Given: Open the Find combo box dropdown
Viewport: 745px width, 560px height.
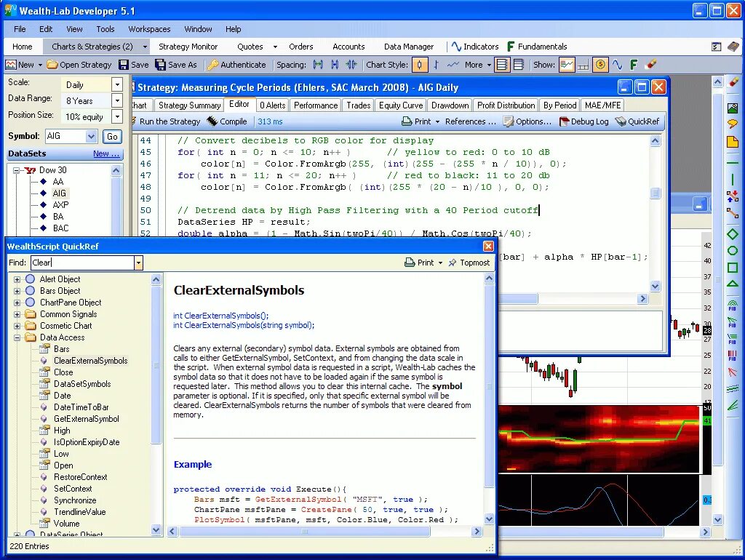Looking at the screenshot, I should click(x=138, y=263).
